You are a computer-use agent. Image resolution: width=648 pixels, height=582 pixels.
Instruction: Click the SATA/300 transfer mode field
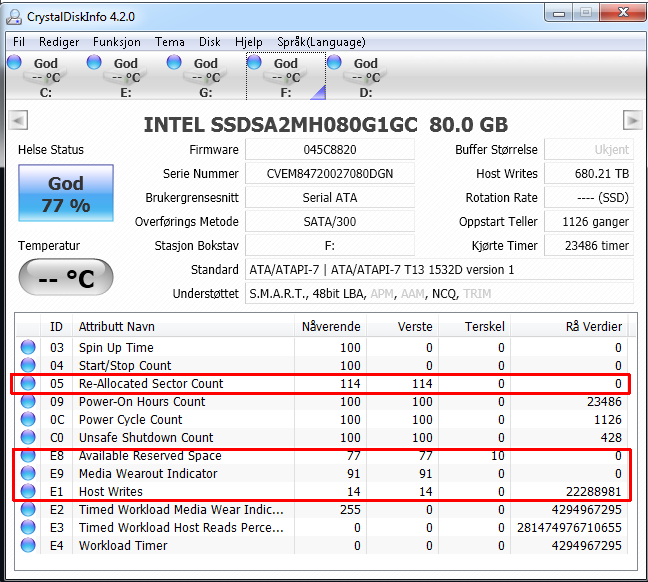[330, 221]
